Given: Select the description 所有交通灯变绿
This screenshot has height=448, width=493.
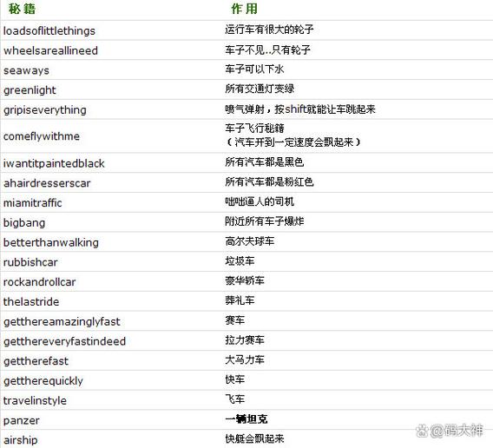Looking at the screenshot, I should tap(260, 89).
